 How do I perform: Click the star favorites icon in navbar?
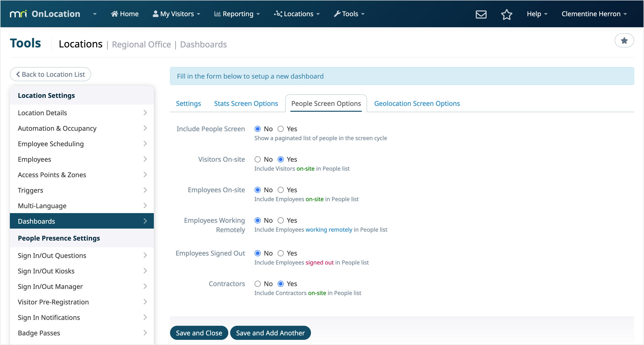pos(507,15)
